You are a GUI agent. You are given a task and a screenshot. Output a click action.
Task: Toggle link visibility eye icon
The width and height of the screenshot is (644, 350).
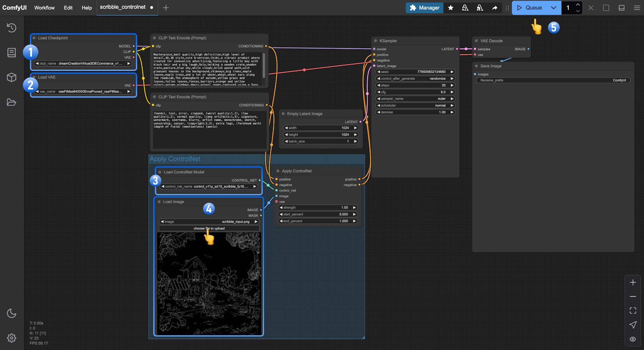633,339
